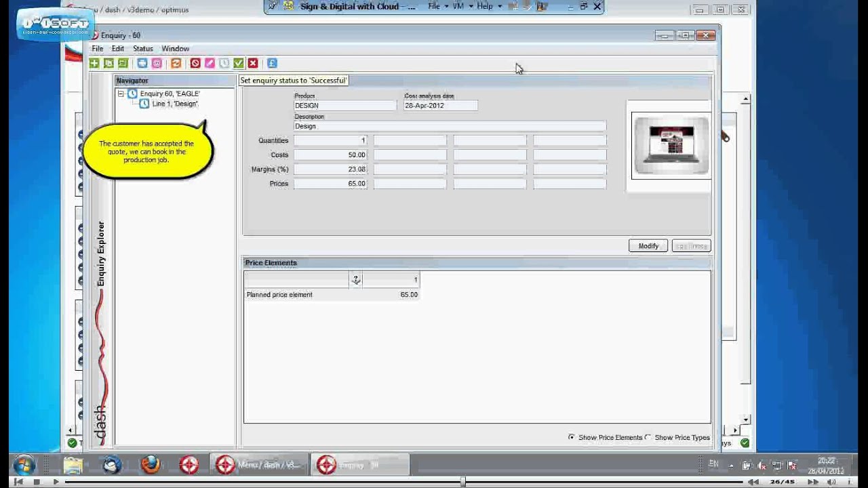Viewport: 868px width, 488px height.
Task: Click the background window's scroll-down arrow
Action: [745, 420]
